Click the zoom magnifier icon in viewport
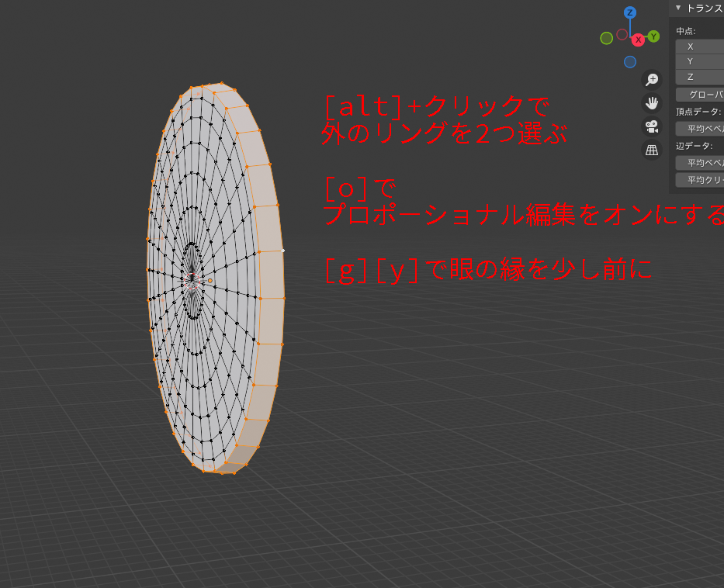The height and width of the screenshot is (588, 724). click(651, 79)
